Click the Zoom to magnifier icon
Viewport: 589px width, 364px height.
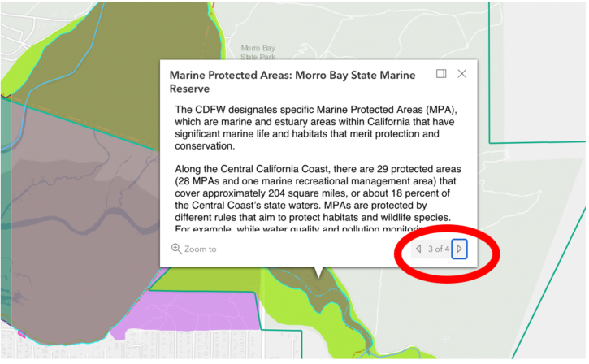tap(176, 249)
